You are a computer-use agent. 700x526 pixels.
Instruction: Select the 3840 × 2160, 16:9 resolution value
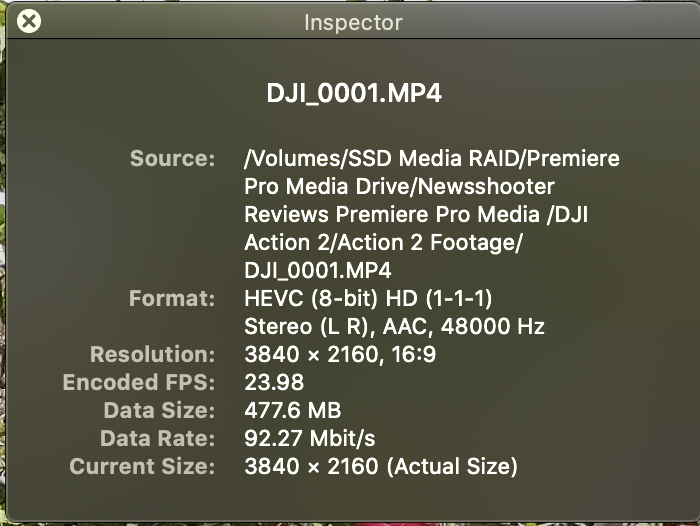(x=340, y=355)
